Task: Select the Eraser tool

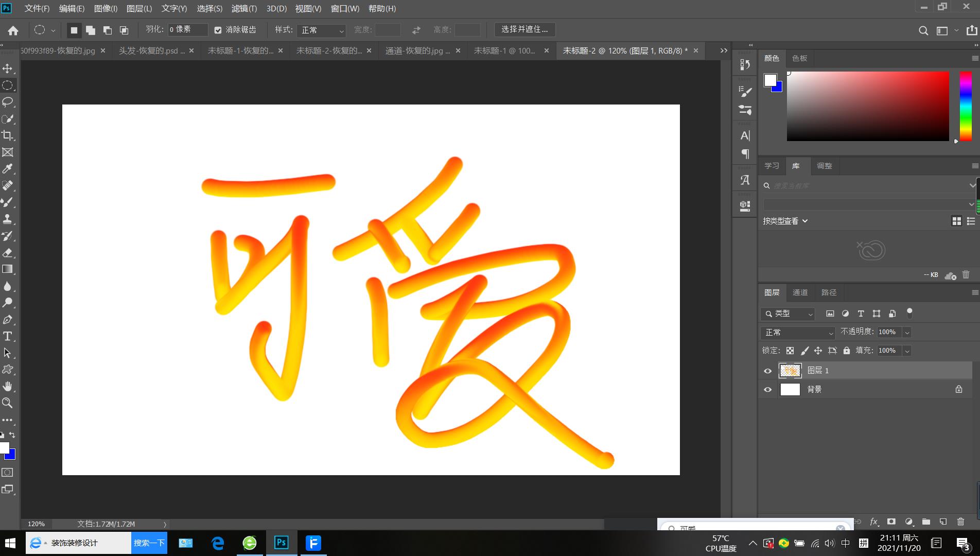Action: (8, 252)
